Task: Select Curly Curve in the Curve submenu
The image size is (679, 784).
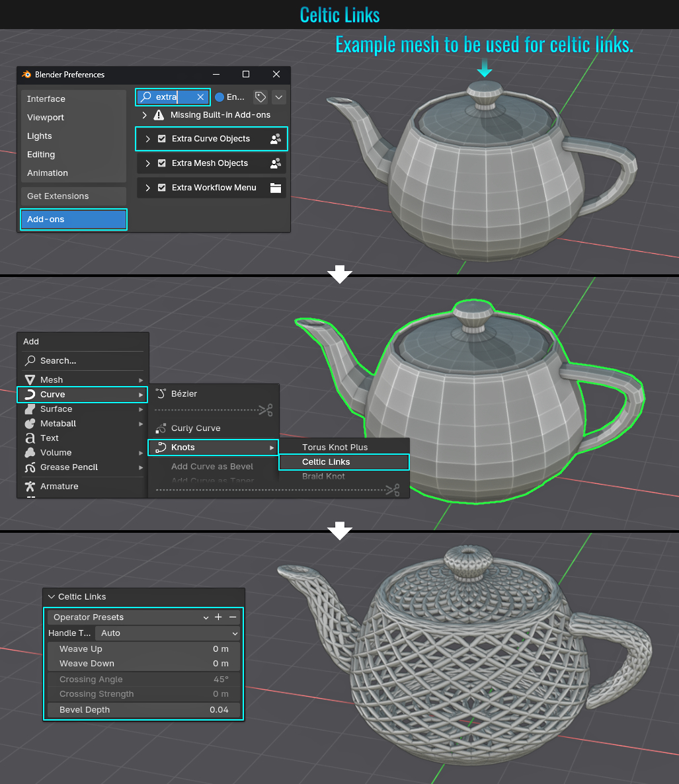Action: pos(213,428)
